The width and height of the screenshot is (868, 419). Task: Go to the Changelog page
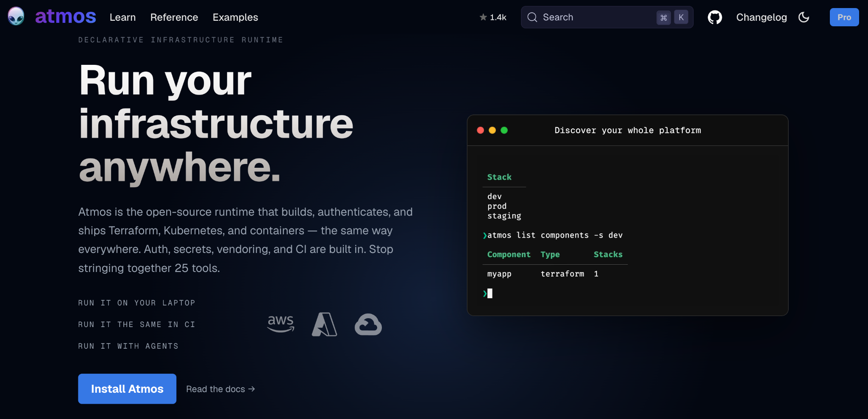[761, 17]
